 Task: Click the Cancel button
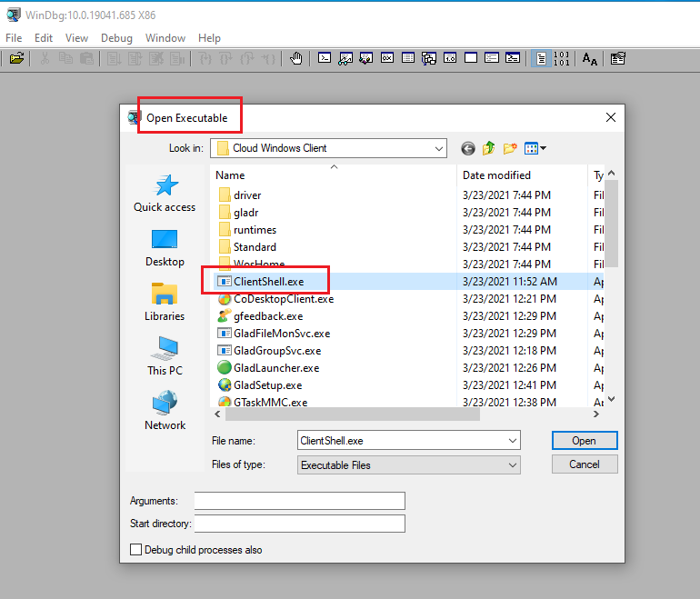point(585,464)
